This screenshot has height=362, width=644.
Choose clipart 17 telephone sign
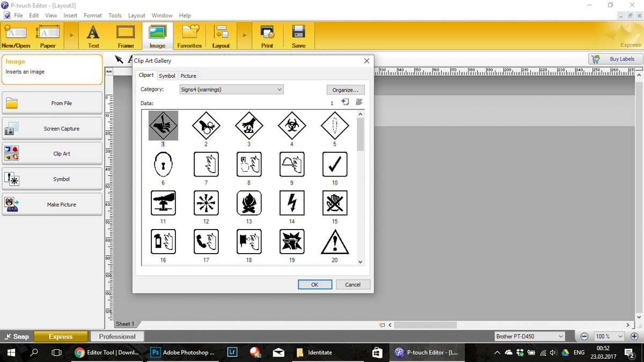point(206,241)
